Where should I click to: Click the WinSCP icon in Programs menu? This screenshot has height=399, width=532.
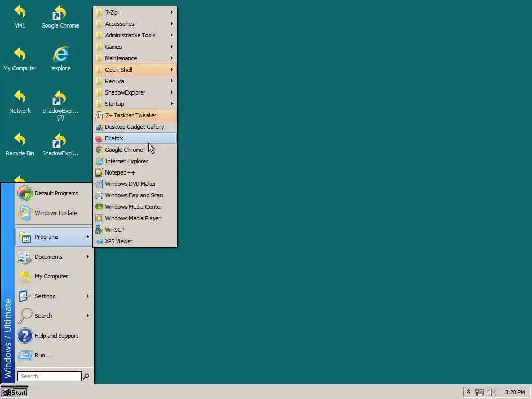[99, 230]
